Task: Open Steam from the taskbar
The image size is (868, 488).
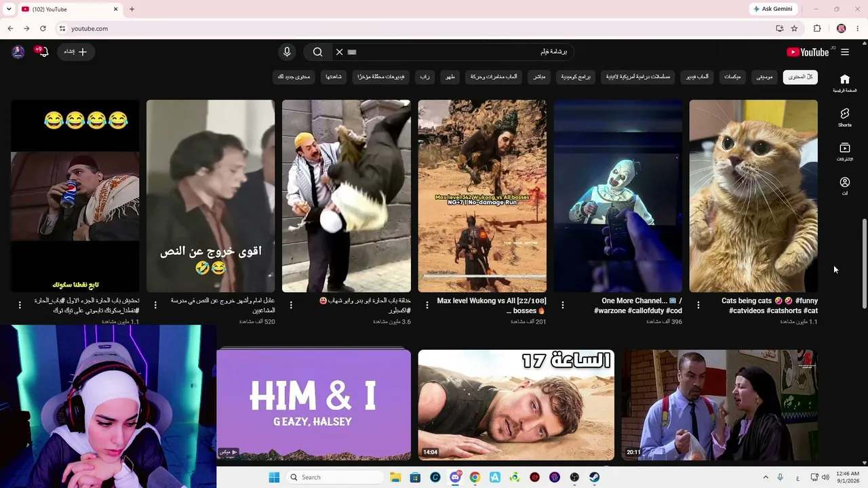Action: [594, 477]
